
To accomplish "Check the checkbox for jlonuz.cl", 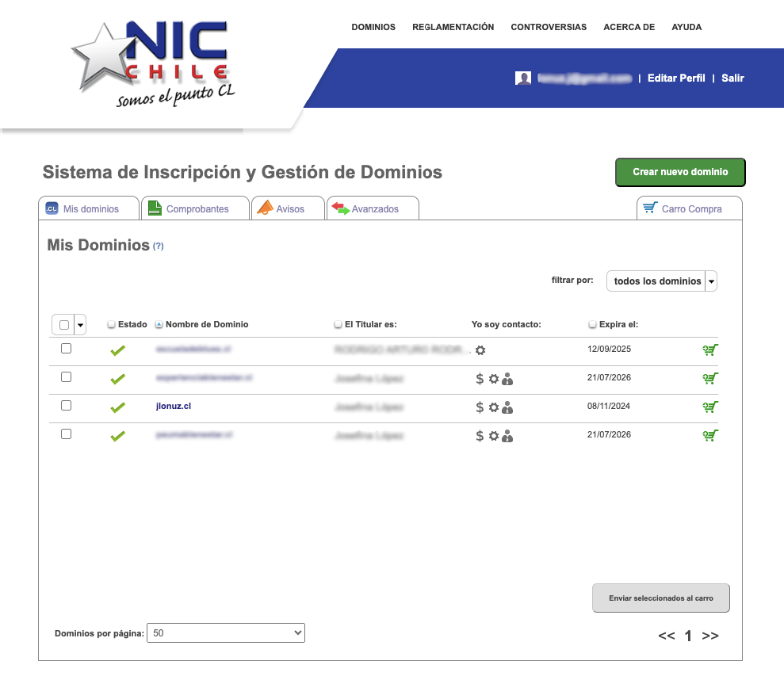I will pos(66,405).
